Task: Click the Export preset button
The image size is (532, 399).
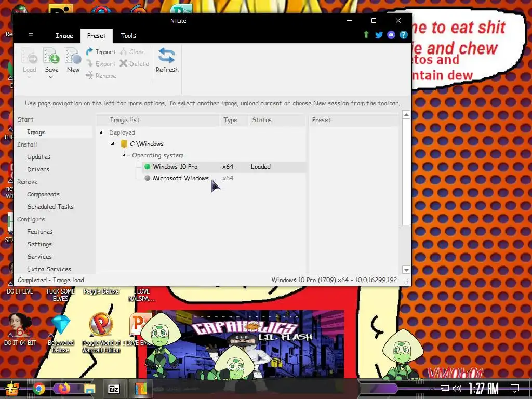Action: (x=101, y=63)
